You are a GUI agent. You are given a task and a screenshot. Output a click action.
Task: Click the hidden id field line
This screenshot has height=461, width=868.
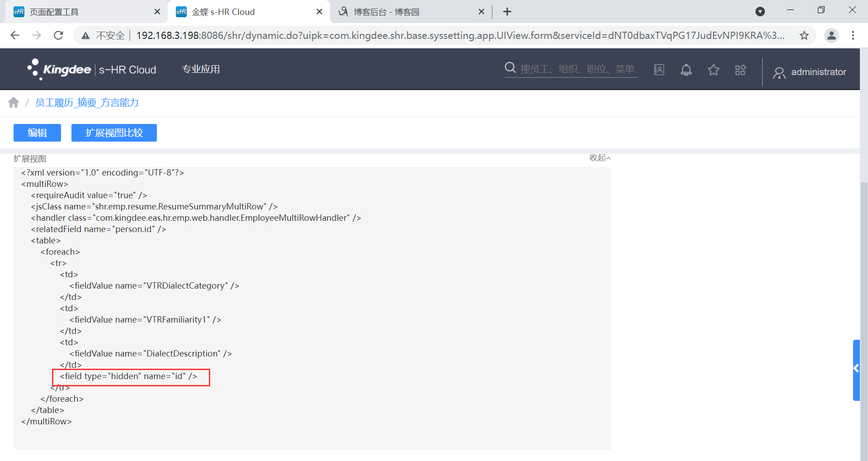click(128, 376)
